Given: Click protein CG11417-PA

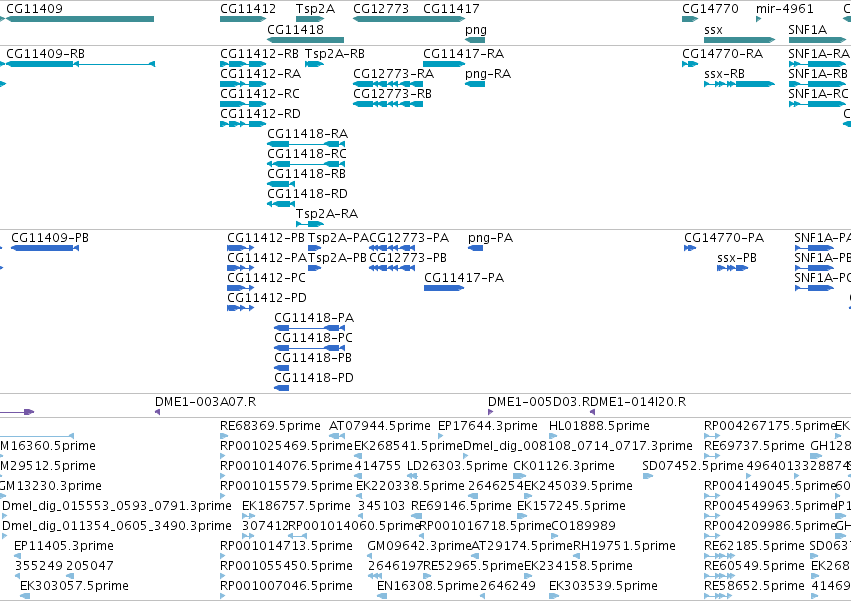Looking at the screenshot, I should pos(464,278).
